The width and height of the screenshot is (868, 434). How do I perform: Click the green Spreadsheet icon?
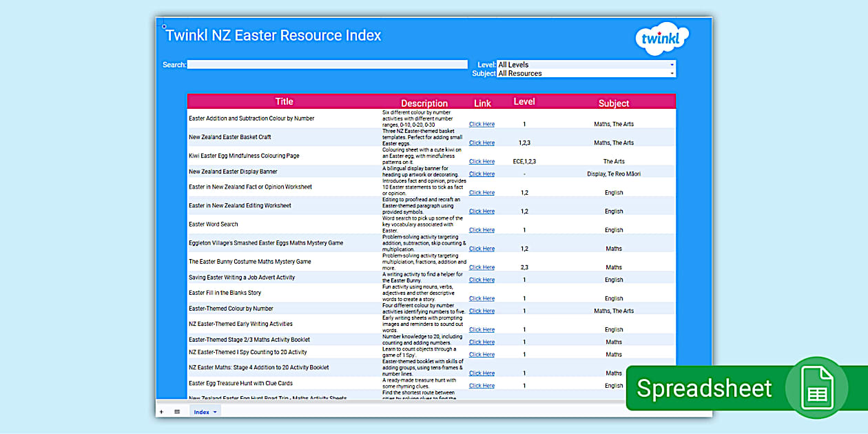point(817,388)
